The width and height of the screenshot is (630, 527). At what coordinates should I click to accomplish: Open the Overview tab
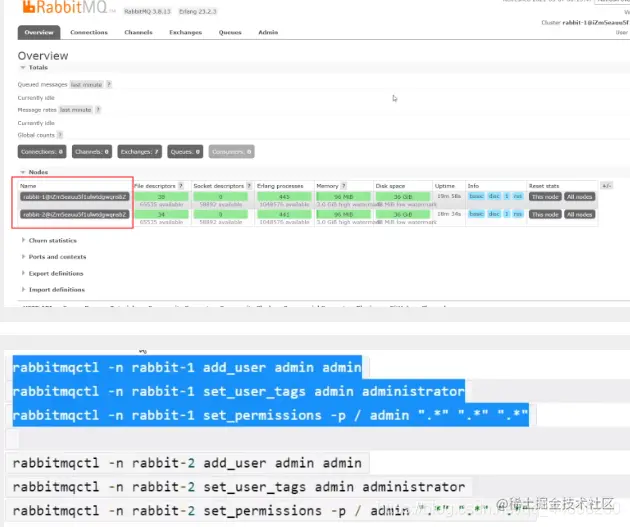click(x=39, y=33)
